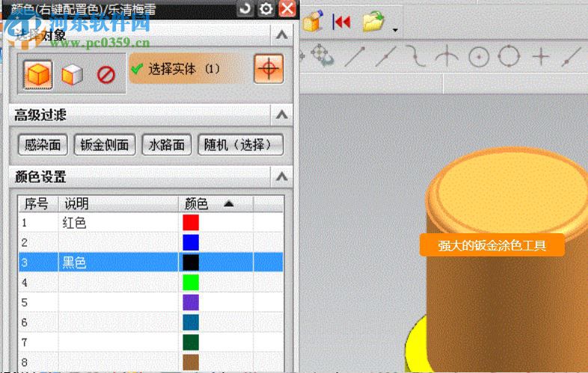588x373 pixels.
Task: Select the teal blue swatch in row 6
Action: coord(191,322)
